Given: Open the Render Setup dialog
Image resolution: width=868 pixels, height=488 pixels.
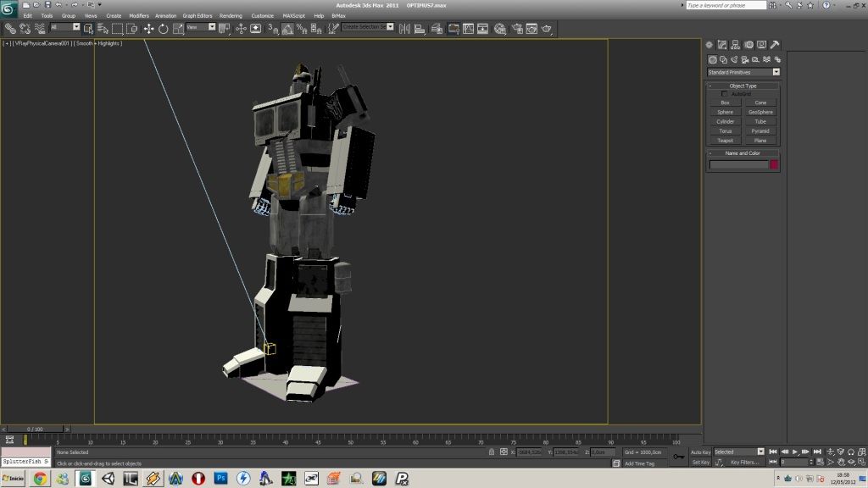Looking at the screenshot, I should tap(517, 29).
